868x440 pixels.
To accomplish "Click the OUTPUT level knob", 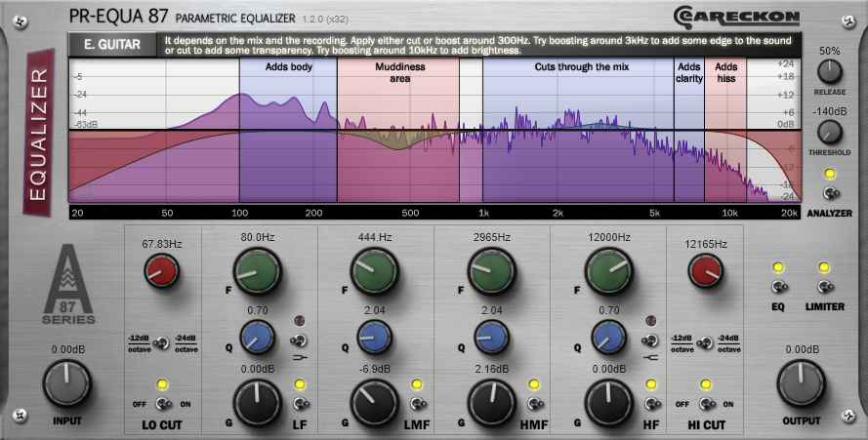I will click(x=801, y=383).
